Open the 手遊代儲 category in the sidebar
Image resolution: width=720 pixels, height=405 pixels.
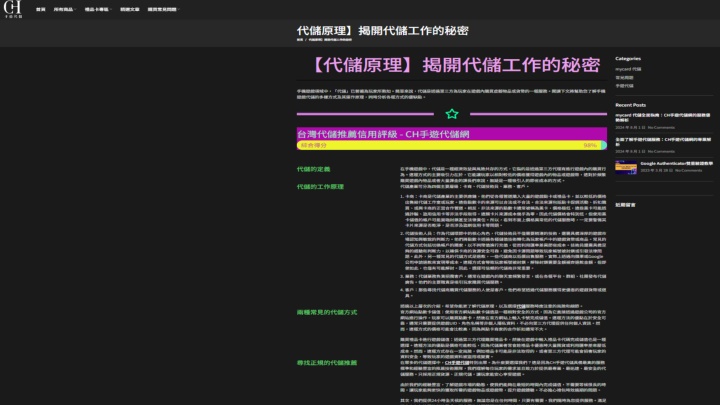624,86
